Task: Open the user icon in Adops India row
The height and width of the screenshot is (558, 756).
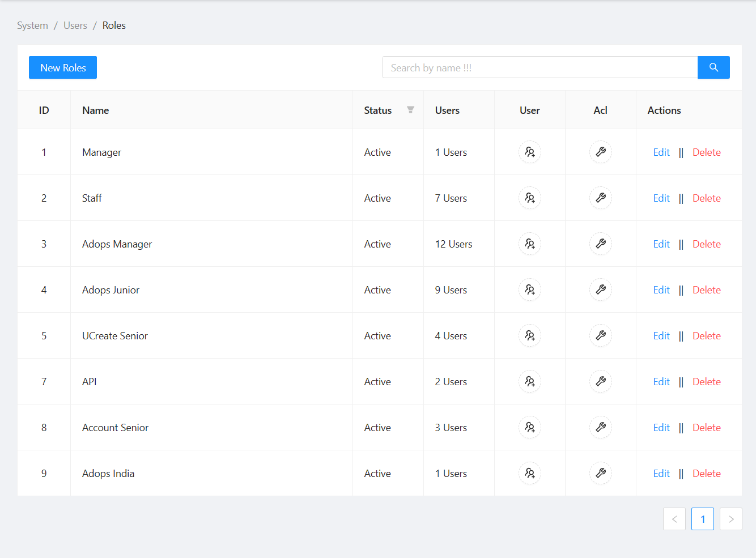Action: click(530, 473)
